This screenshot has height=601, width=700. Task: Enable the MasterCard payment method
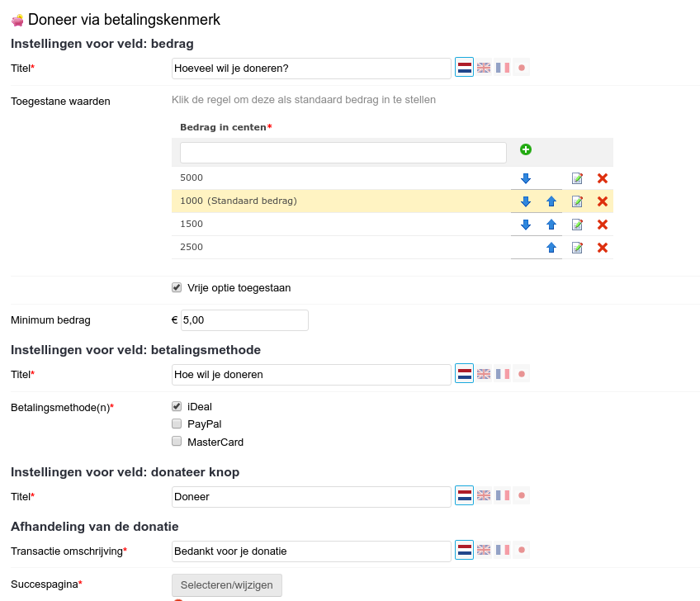(177, 442)
